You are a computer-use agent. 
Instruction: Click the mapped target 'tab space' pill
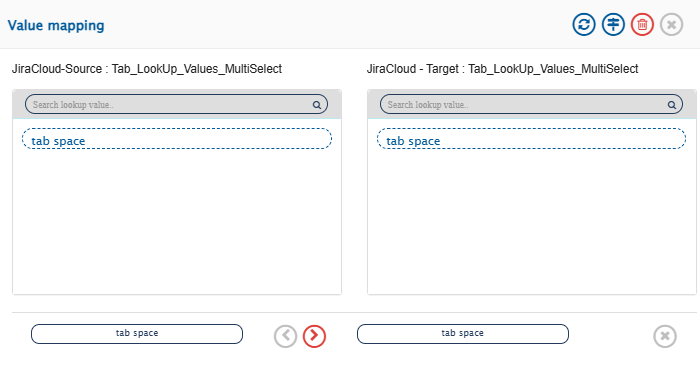coord(463,334)
